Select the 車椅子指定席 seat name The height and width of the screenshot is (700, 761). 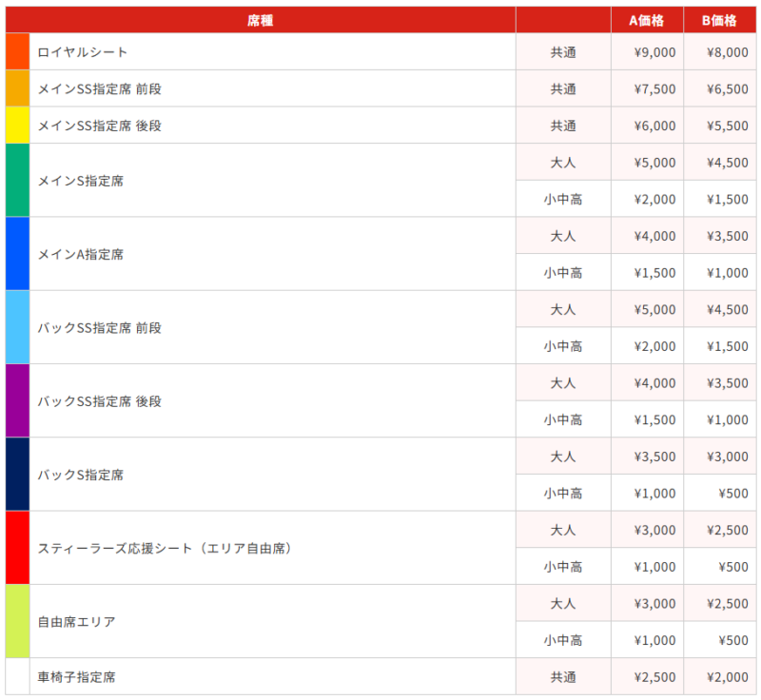pos(77,677)
